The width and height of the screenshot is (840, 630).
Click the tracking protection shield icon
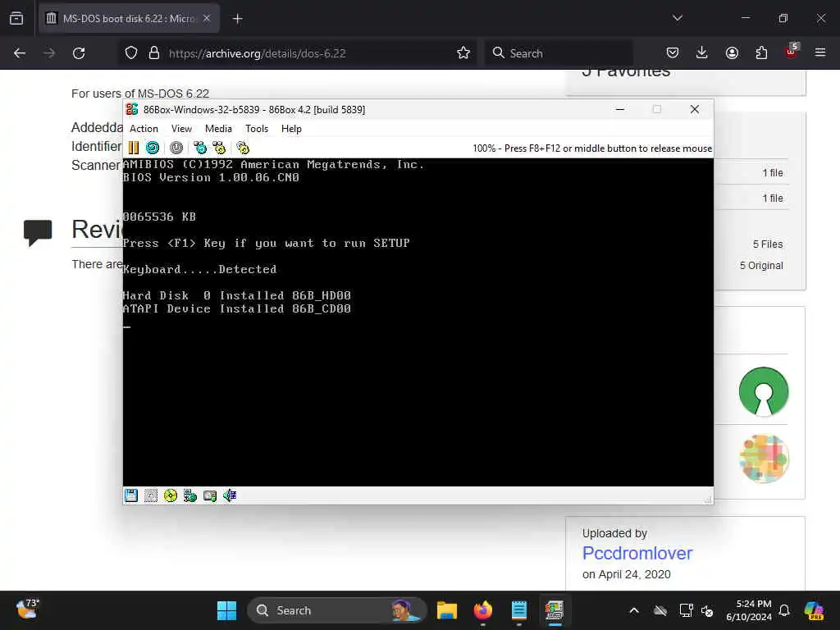click(131, 53)
